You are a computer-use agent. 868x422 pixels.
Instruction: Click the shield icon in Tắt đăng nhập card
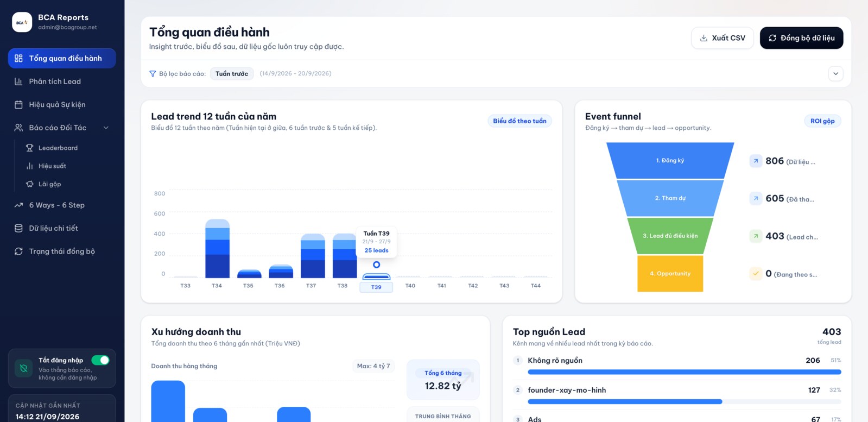(24, 368)
